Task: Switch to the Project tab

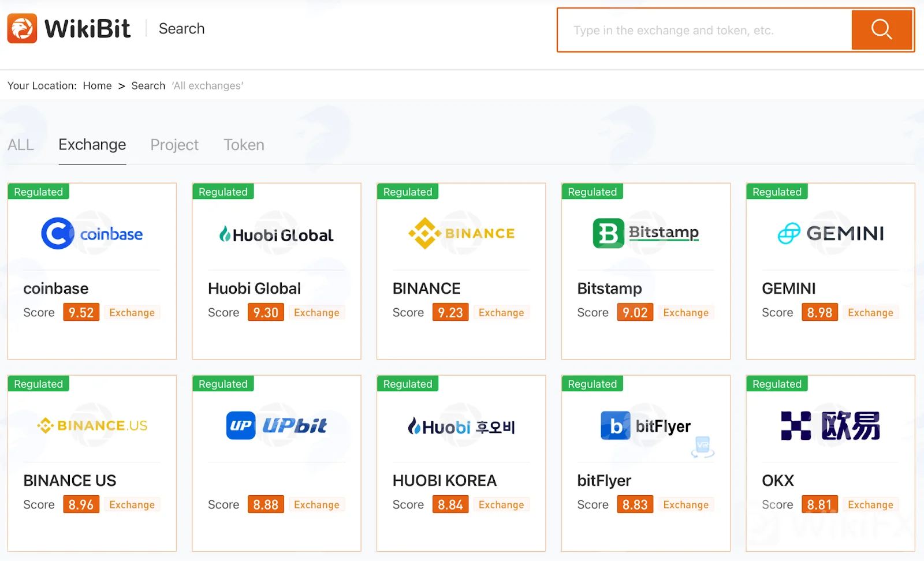Action: [174, 145]
